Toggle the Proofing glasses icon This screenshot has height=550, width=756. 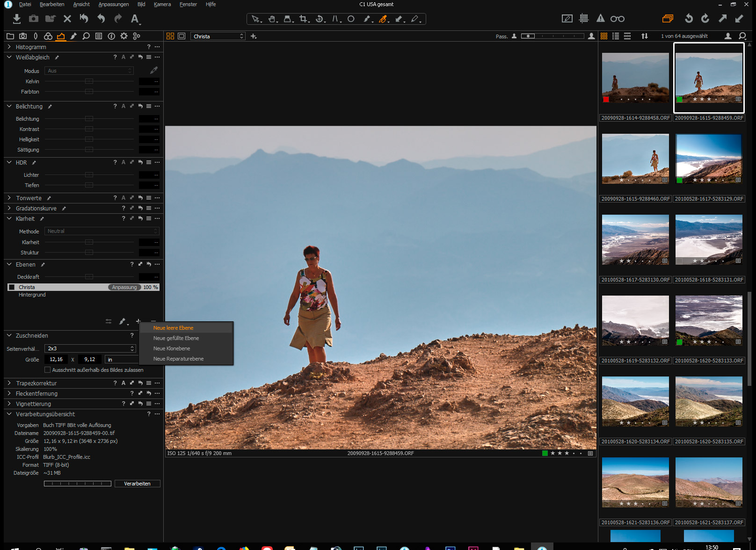618,19
